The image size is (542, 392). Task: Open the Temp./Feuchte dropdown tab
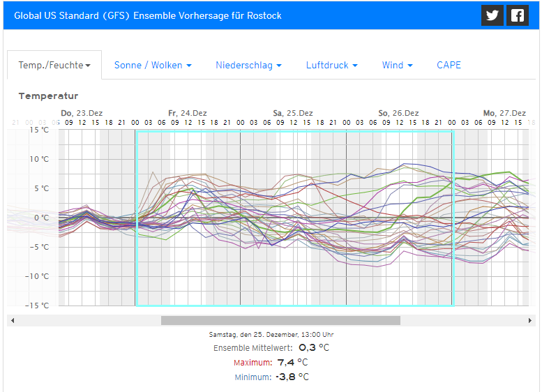pyautogui.click(x=54, y=65)
